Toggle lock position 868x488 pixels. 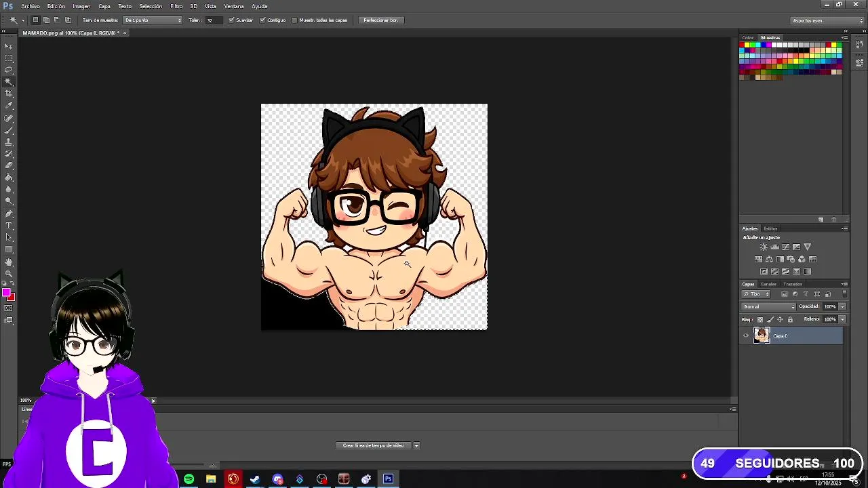click(x=780, y=319)
